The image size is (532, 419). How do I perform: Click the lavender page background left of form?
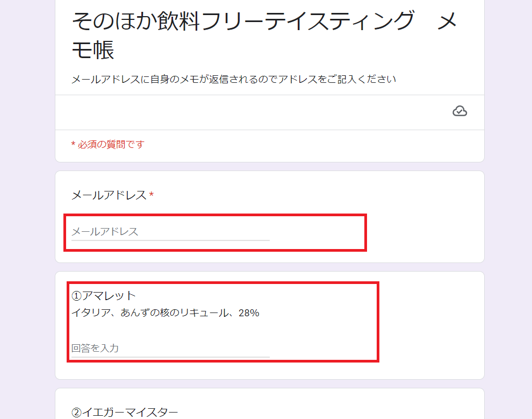pos(27,210)
